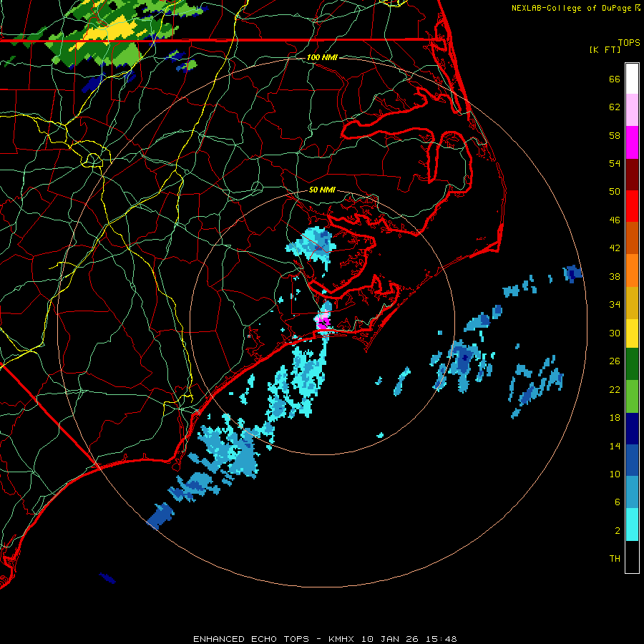
Task: Click the 'TH' legend threshold label
Action: (615, 559)
